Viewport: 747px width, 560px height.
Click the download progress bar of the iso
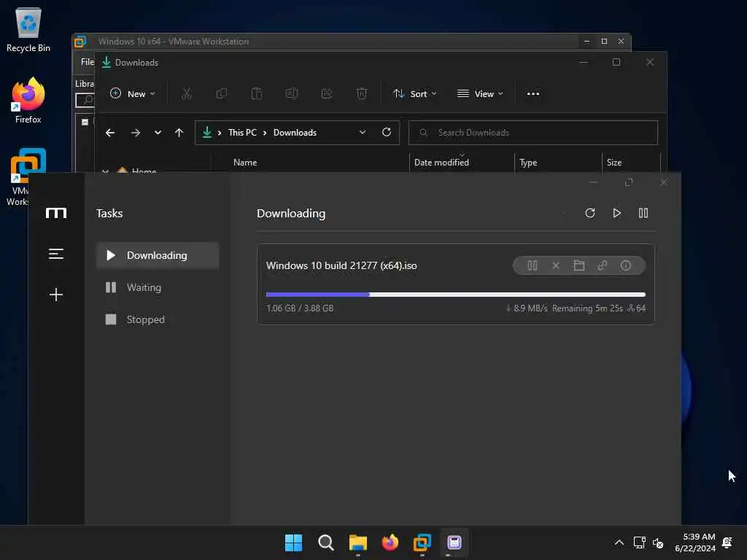[x=455, y=295]
